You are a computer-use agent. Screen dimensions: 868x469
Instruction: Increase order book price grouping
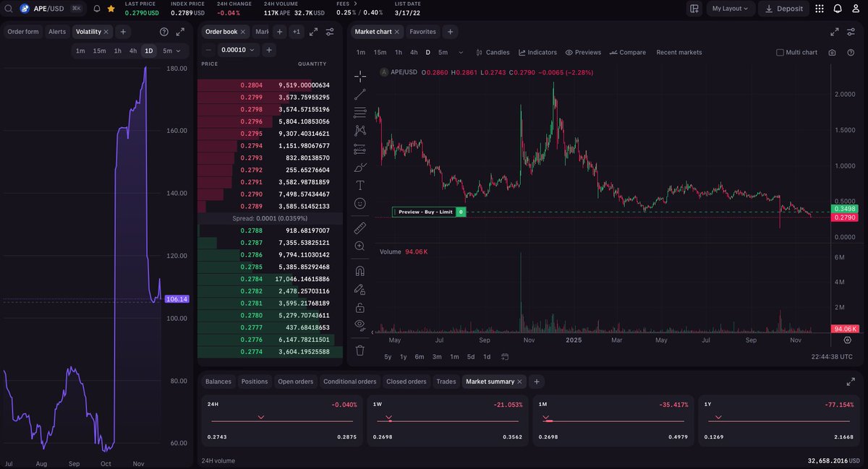pos(269,50)
